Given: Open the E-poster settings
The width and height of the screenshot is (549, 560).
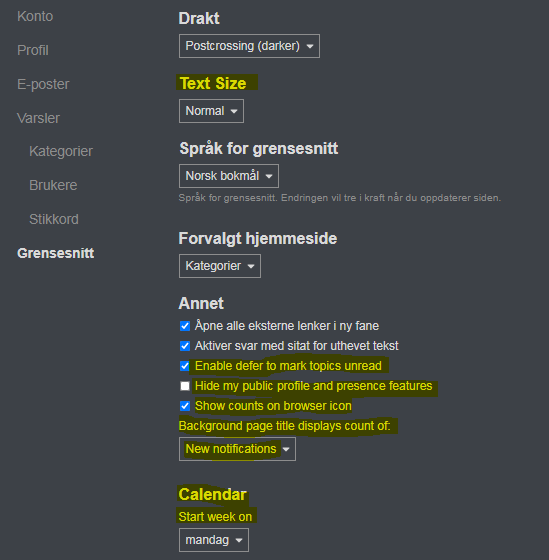Looking at the screenshot, I should (x=43, y=84).
